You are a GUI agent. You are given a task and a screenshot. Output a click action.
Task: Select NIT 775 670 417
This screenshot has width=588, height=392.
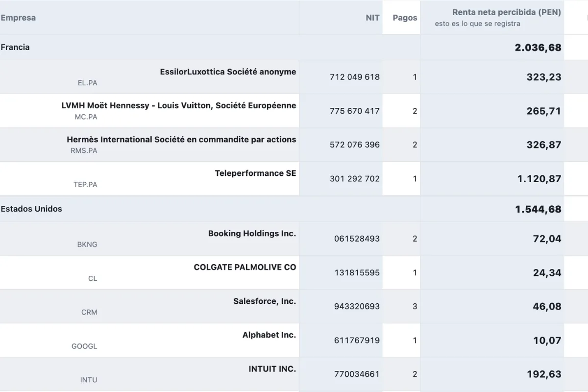(355, 111)
